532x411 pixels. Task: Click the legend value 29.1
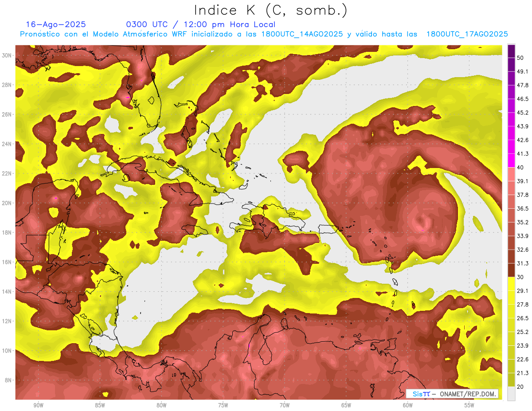523,291
